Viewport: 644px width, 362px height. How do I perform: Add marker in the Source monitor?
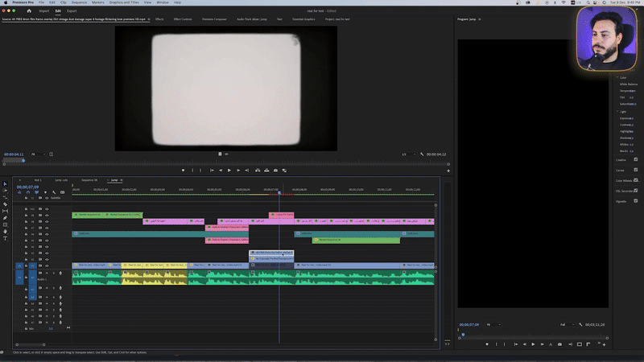tap(183, 170)
